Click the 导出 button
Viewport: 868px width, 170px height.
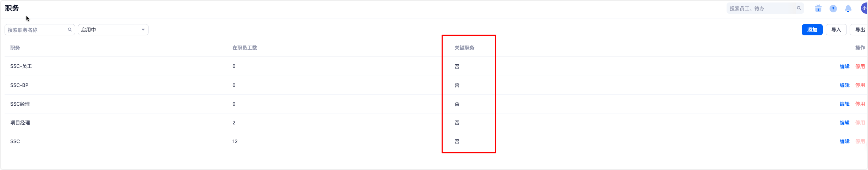tap(860, 30)
